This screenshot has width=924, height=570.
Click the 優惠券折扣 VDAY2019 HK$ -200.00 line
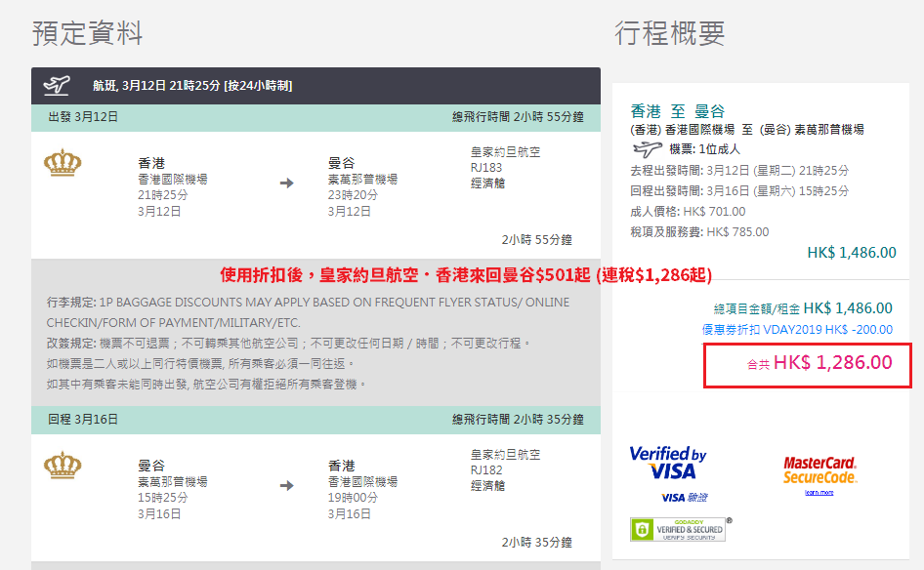[x=797, y=330]
